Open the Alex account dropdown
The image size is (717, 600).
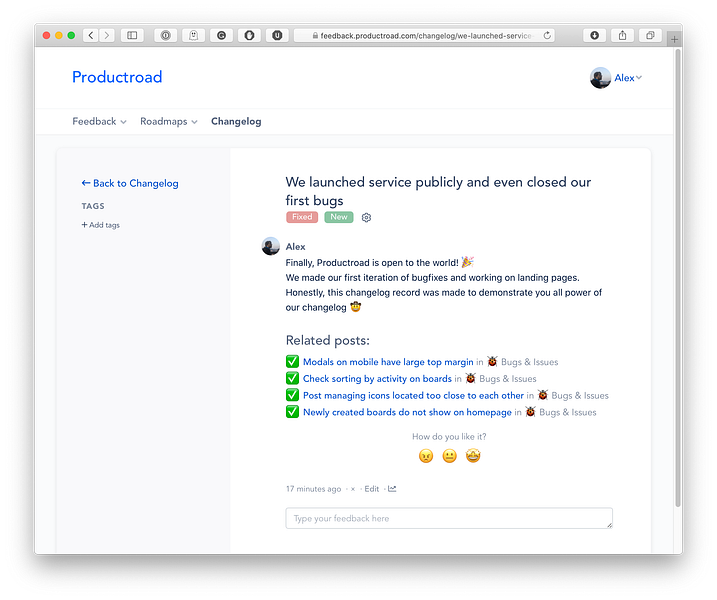[x=628, y=78]
